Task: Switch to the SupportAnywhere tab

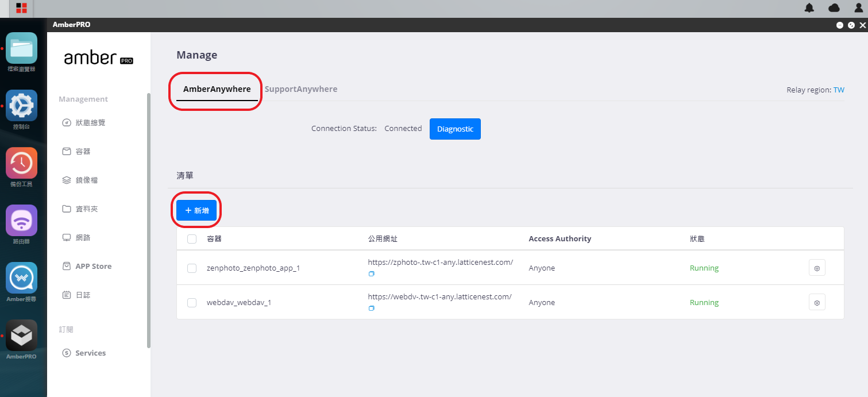Action: coord(301,89)
